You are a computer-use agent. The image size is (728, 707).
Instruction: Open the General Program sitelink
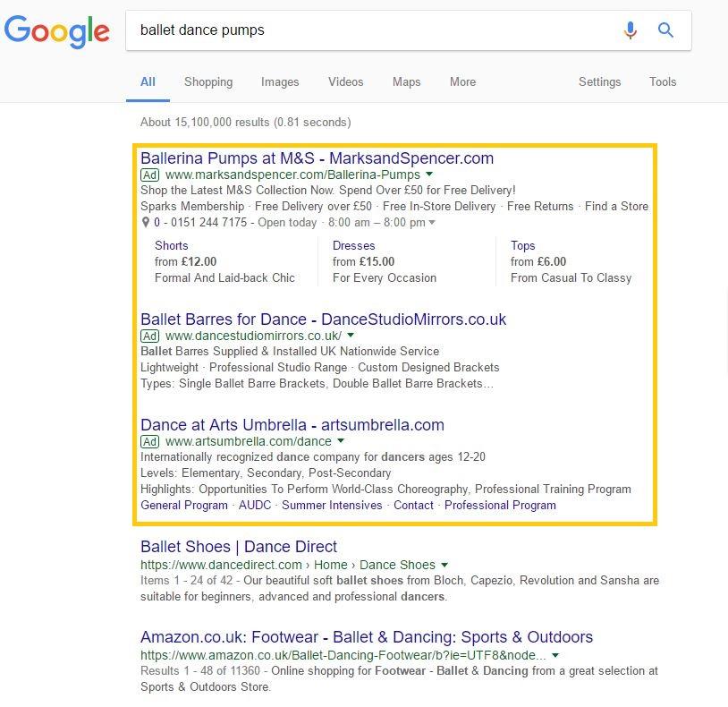[184, 505]
